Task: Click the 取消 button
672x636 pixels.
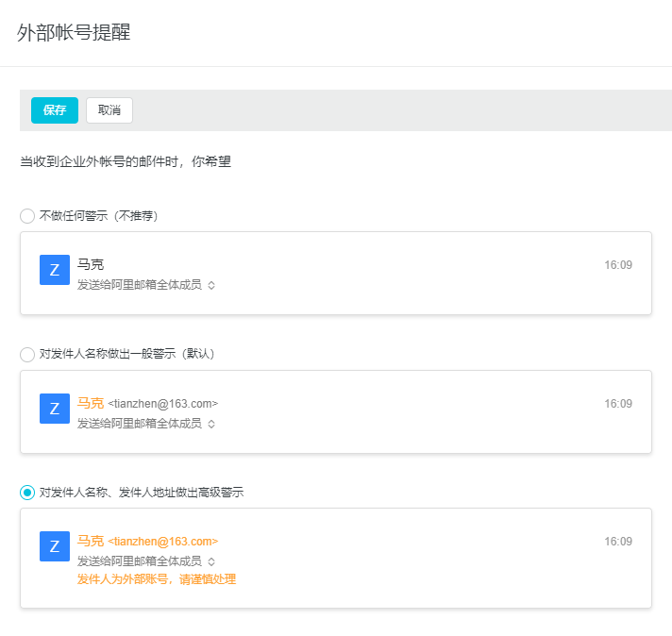Action: coord(109,110)
